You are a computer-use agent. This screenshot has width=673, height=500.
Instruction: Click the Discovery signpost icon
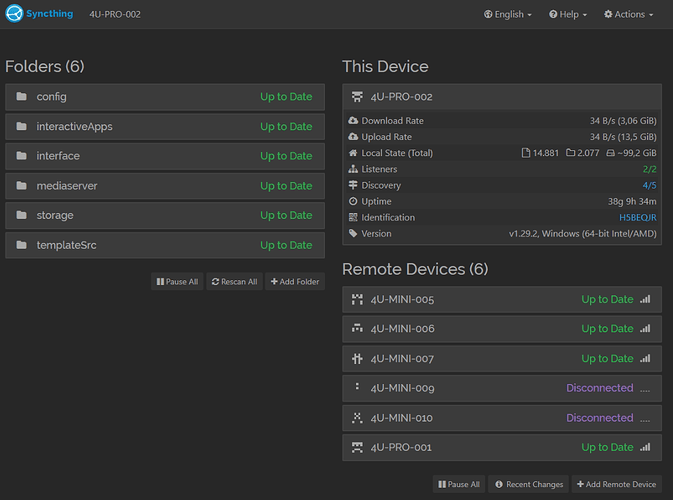point(353,185)
